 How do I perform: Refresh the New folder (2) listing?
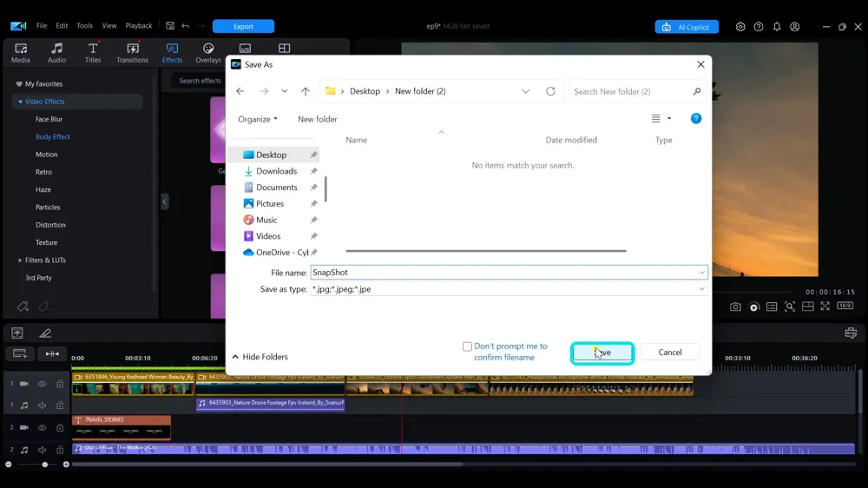[550, 91]
